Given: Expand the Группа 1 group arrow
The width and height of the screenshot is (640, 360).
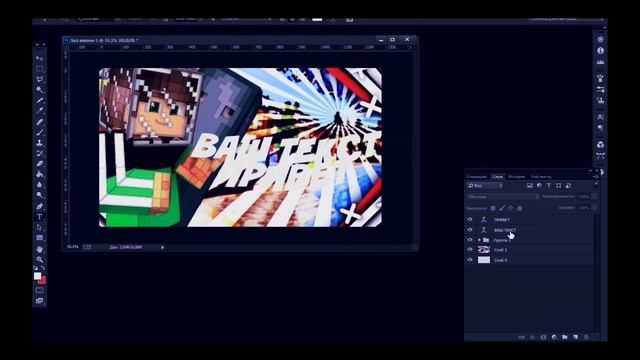Looking at the screenshot, I should (479, 240).
